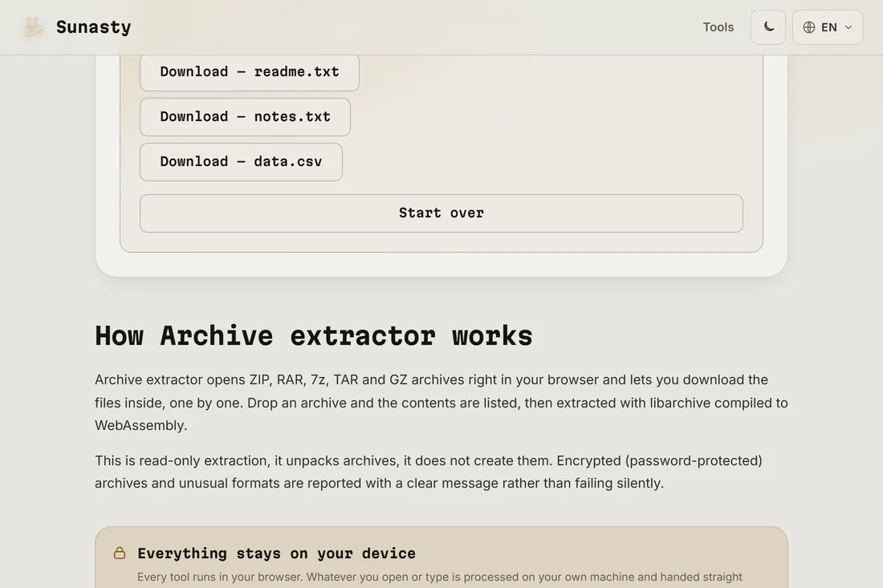883x588 pixels.
Task: Click the Everything stays on your device title
Action: click(x=276, y=554)
